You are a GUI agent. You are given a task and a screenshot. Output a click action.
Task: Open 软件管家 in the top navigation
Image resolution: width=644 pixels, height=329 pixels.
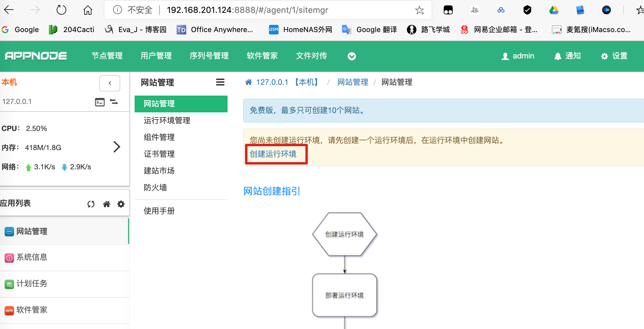pyautogui.click(x=262, y=56)
